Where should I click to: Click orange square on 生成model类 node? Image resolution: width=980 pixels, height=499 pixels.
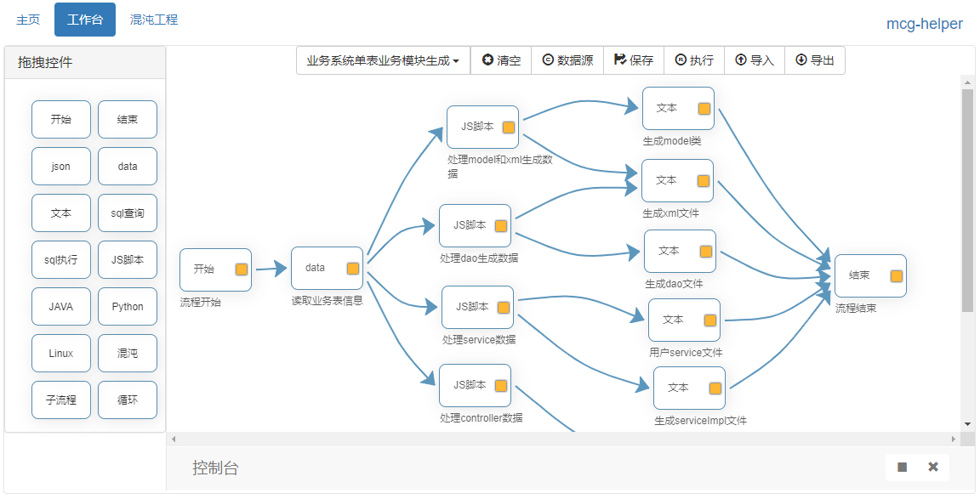704,109
